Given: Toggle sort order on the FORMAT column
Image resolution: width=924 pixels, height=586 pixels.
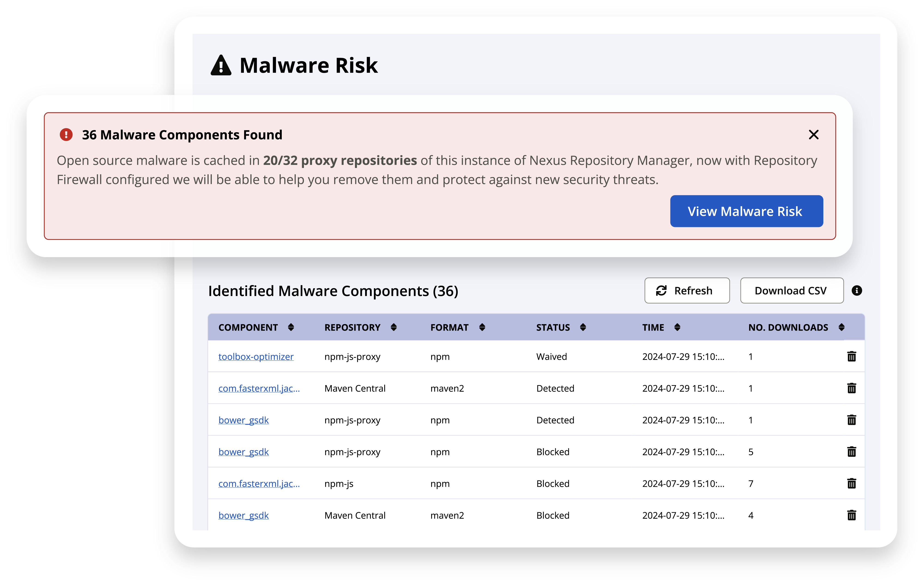Looking at the screenshot, I should click(x=482, y=327).
